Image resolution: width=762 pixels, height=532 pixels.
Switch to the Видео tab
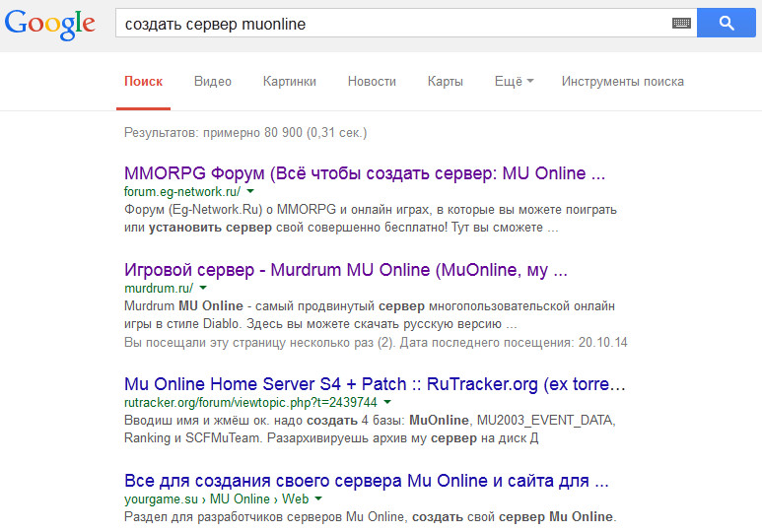213,81
